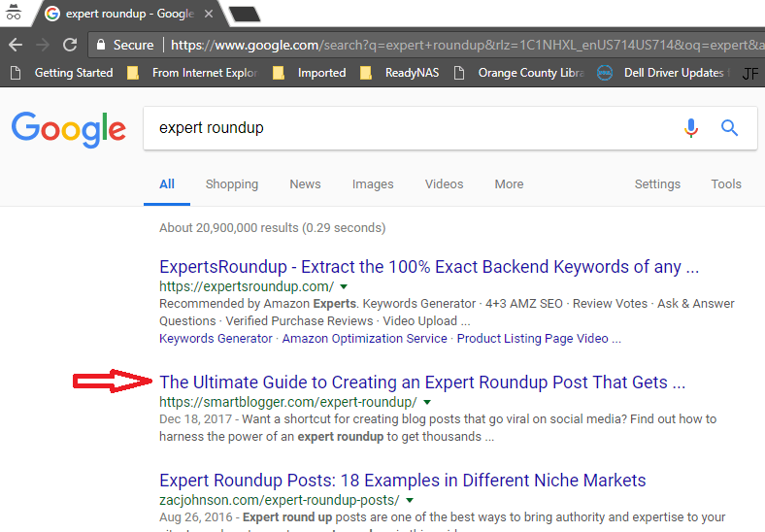Click the blue magnifying glass search icon
Screen dimensions: 765x532
point(729,128)
